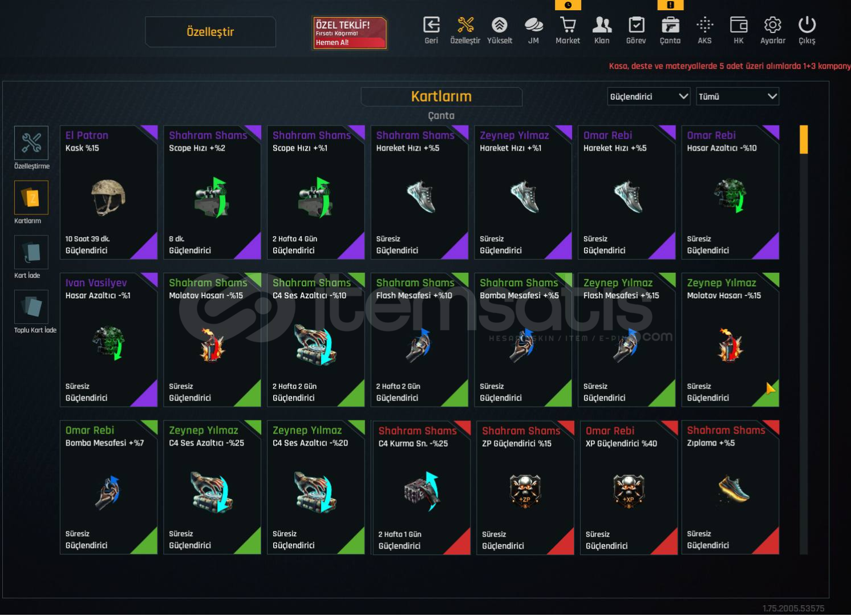Click the Özelleştir header button
This screenshot has height=616, width=851.
[210, 32]
